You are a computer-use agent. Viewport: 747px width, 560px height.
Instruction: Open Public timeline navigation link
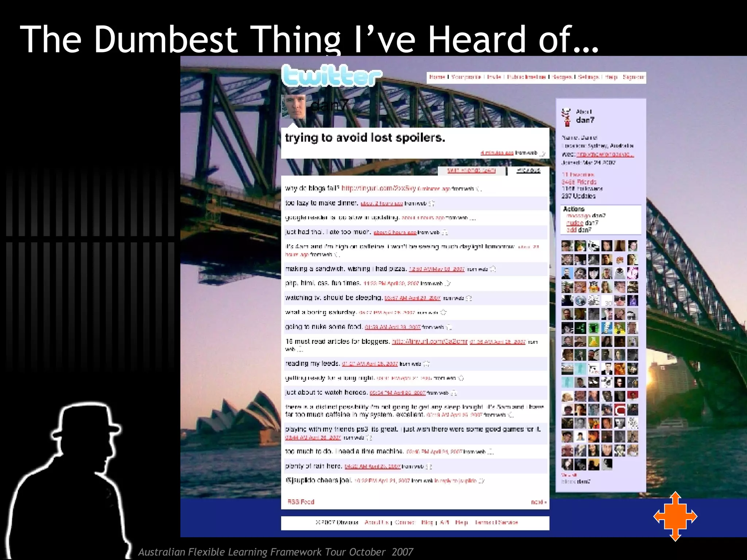pos(526,77)
